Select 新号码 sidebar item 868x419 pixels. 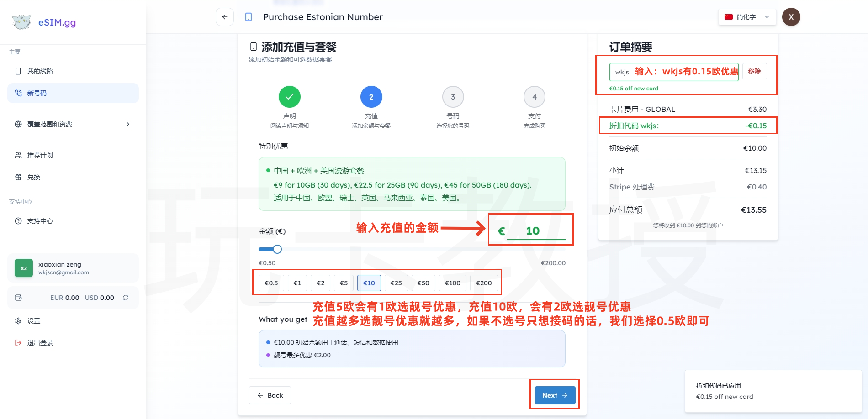click(73, 93)
